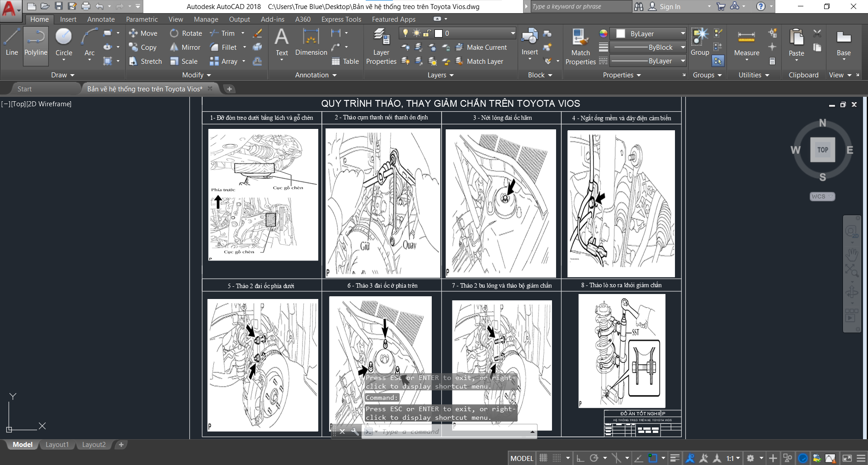The width and height of the screenshot is (868, 465).
Task: Open the annotation scale 1:1 dropdown
Action: click(x=733, y=458)
